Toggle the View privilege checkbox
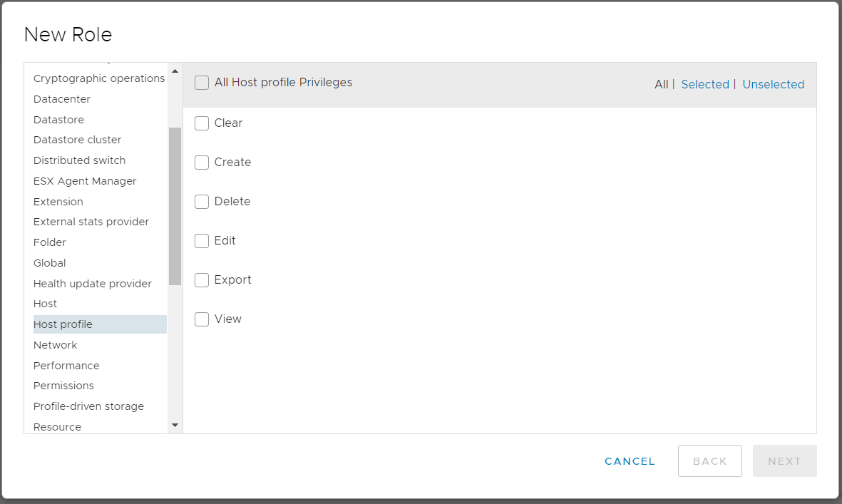842x504 pixels. pyautogui.click(x=202, y=319)
